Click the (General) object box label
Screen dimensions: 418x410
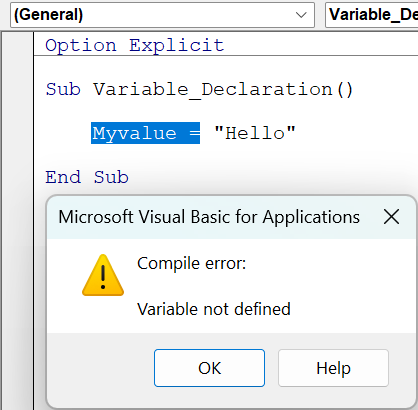48,15
